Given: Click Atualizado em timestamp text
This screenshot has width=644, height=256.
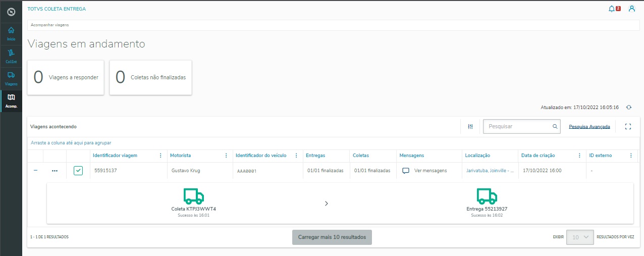Looking at the screenshot, I should click(x=579, y=107).
